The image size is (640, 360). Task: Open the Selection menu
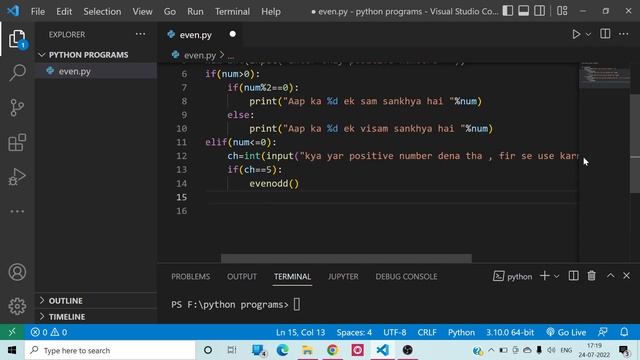[x=102, y=11]
